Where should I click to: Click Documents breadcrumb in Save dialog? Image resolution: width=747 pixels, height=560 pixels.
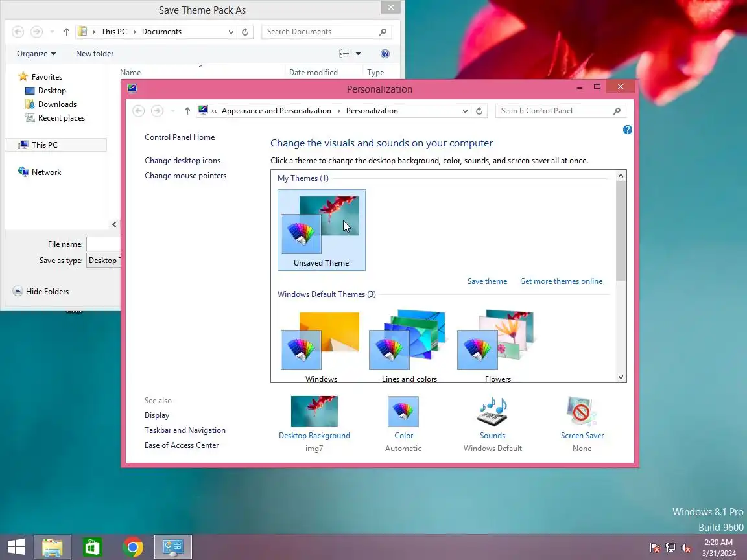(161, 32)
